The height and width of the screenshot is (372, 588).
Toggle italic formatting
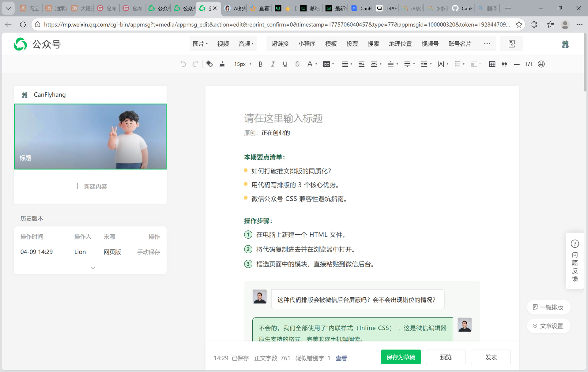tap(273, 64)
